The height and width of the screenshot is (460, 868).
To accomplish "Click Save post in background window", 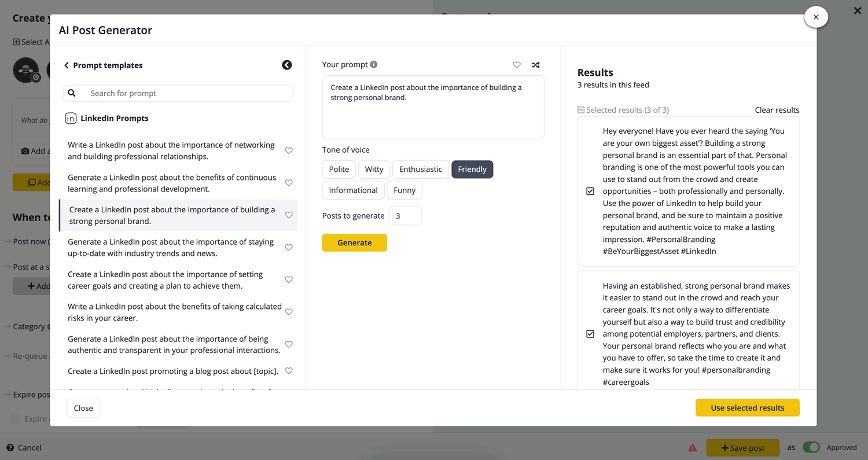I will pos(742,447).
